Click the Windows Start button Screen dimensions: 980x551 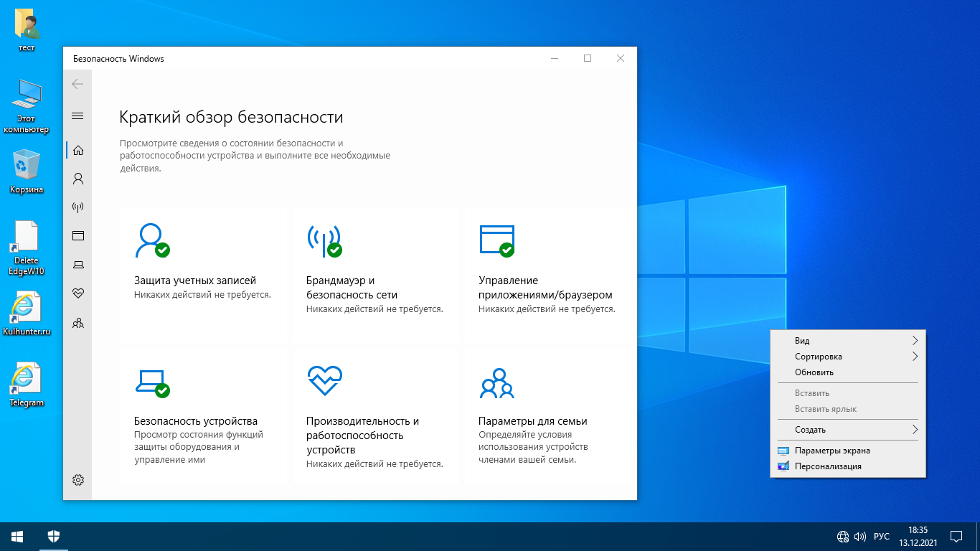(17, 536)
